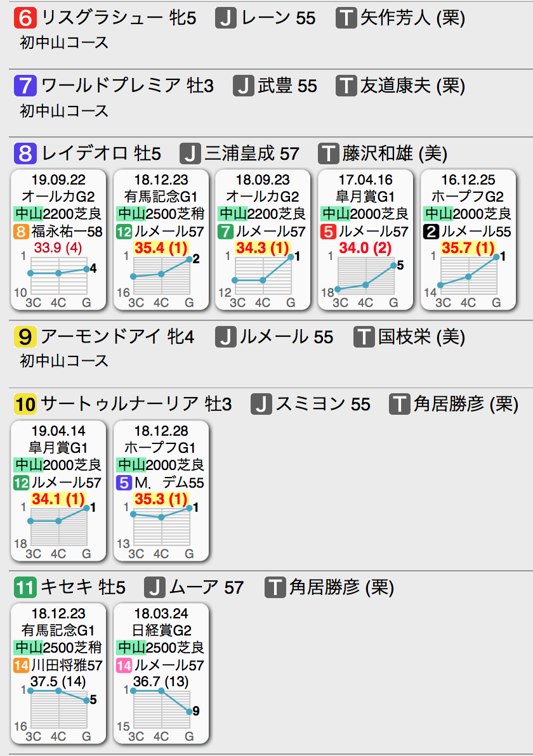Select trainer 国枝栄 (美)

(x=422, y=337)
